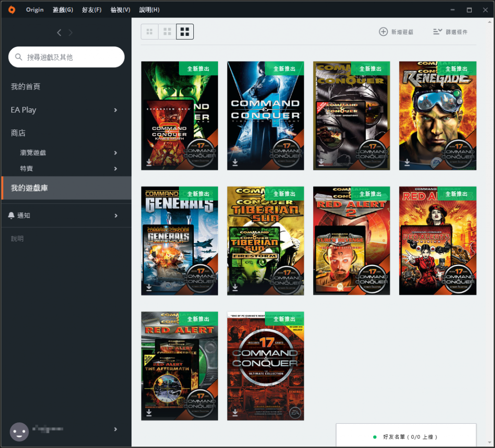Click the scrollbar up arrow in the library
Screen dimensions: 495x448
tap(490, 22)
